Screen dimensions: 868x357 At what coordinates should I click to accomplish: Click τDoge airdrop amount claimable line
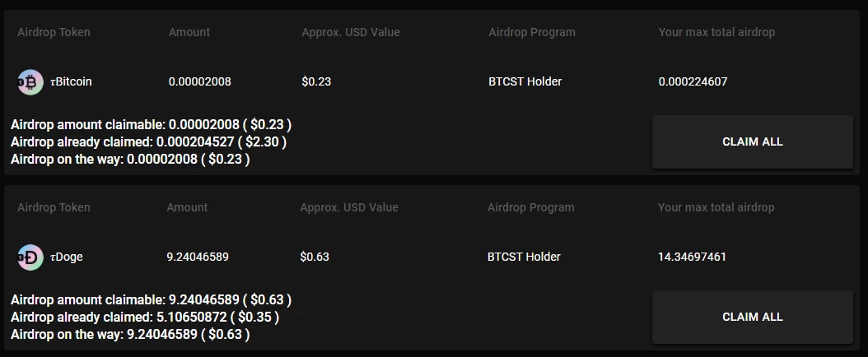152,299
